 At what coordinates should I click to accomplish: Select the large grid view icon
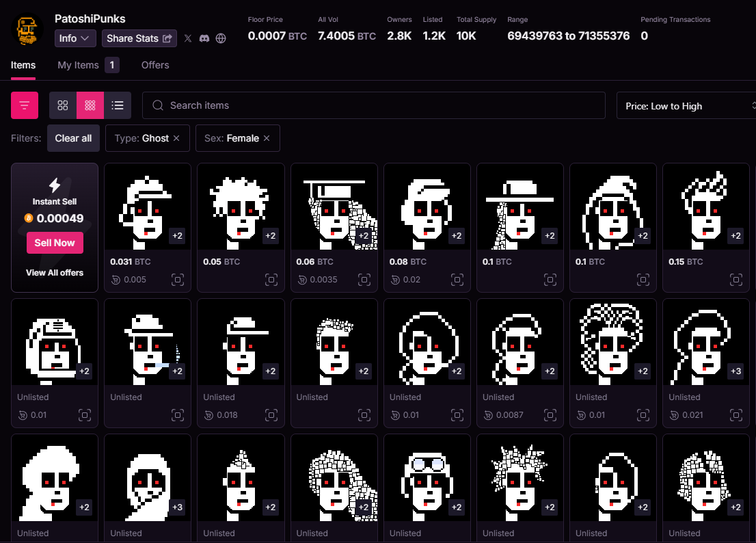[63, 105]
